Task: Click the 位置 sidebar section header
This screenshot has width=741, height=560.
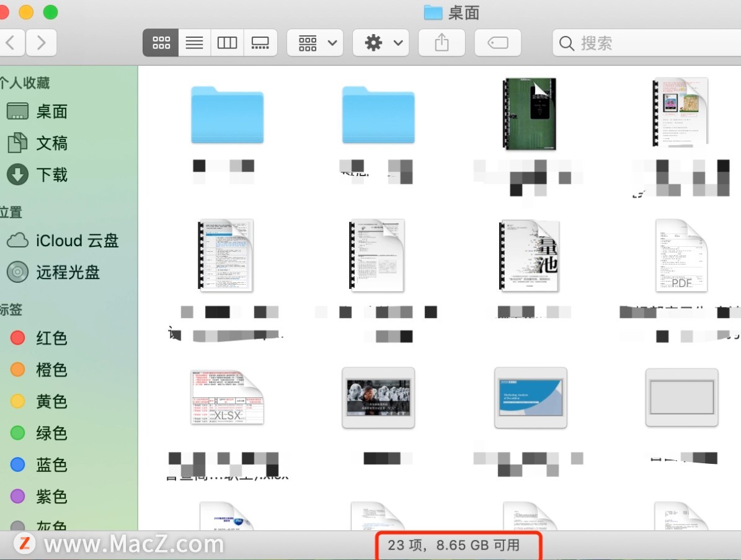Action: point(11,212)
